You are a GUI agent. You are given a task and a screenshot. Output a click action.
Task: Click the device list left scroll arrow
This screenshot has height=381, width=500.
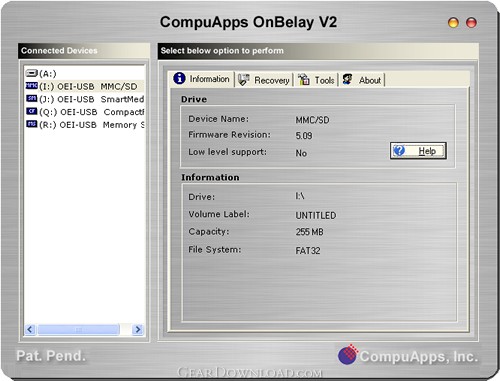click(x=30, y=330)
